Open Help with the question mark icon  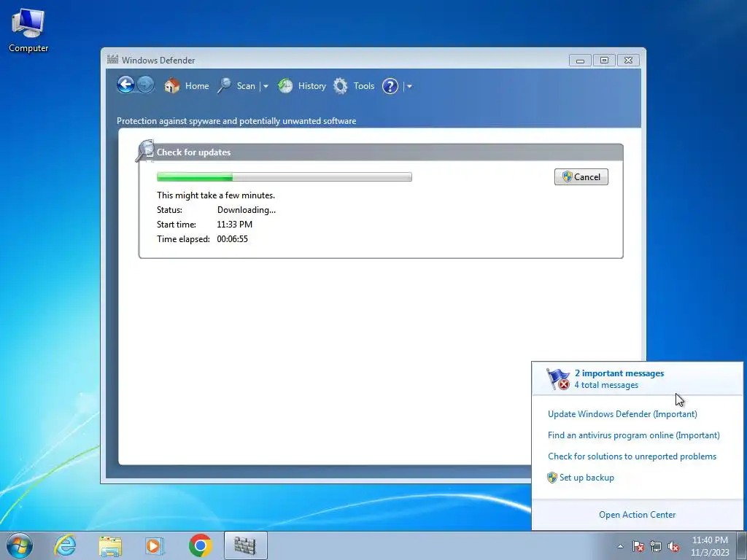390,86
